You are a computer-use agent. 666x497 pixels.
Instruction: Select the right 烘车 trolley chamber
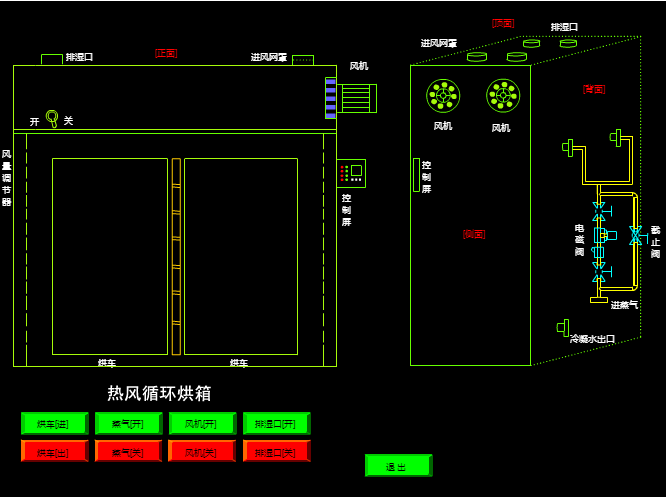241,256
